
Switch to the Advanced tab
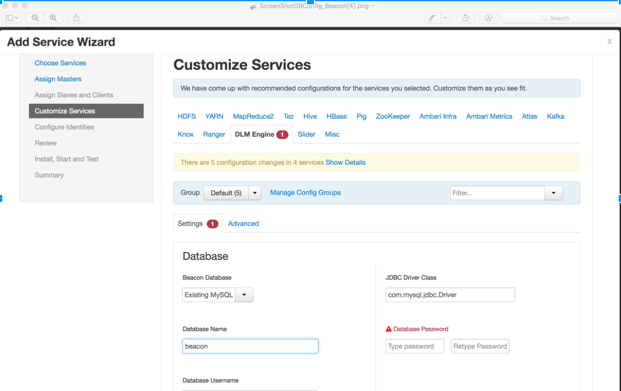pos(243,223)
